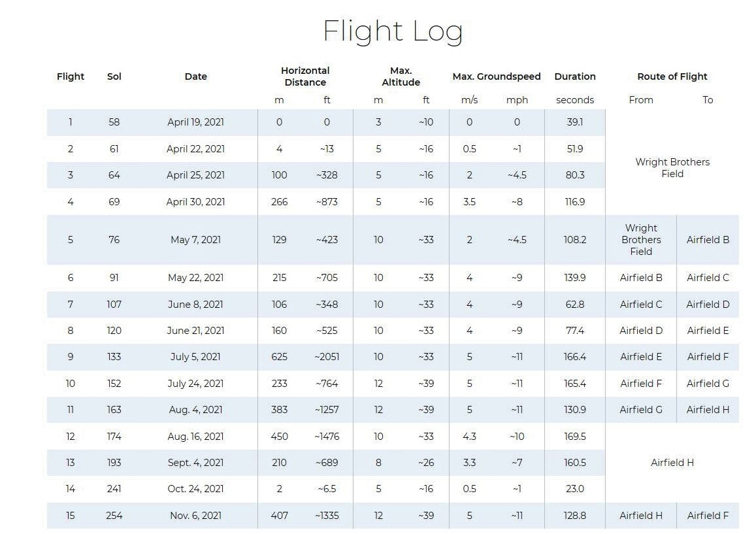Click the merged Airfield H route cell

click(x=672, y=463)
